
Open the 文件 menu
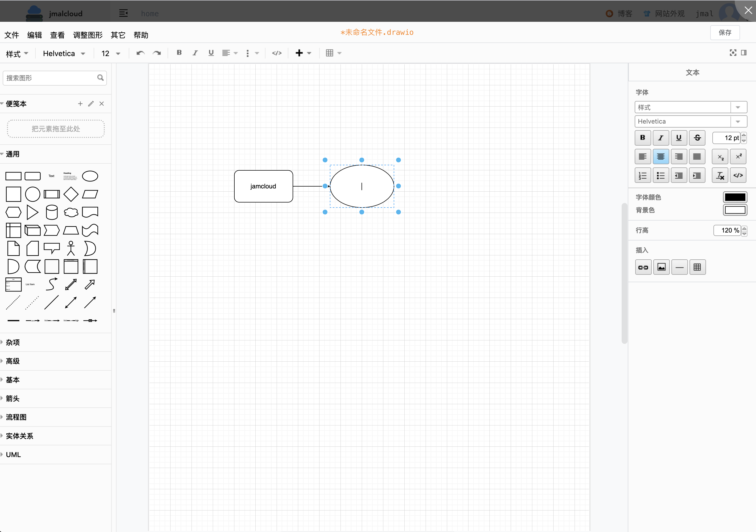(x=12, y=35)
